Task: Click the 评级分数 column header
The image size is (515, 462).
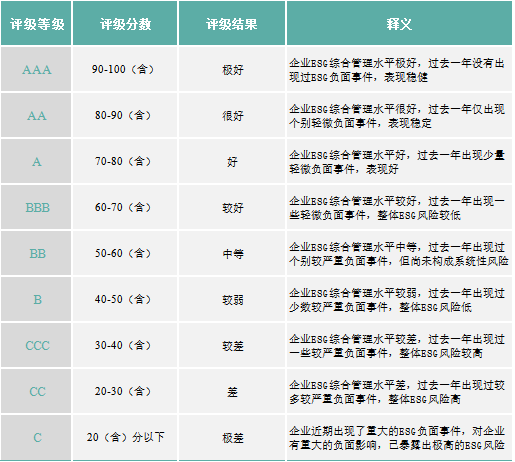Action: click(125, 23)
